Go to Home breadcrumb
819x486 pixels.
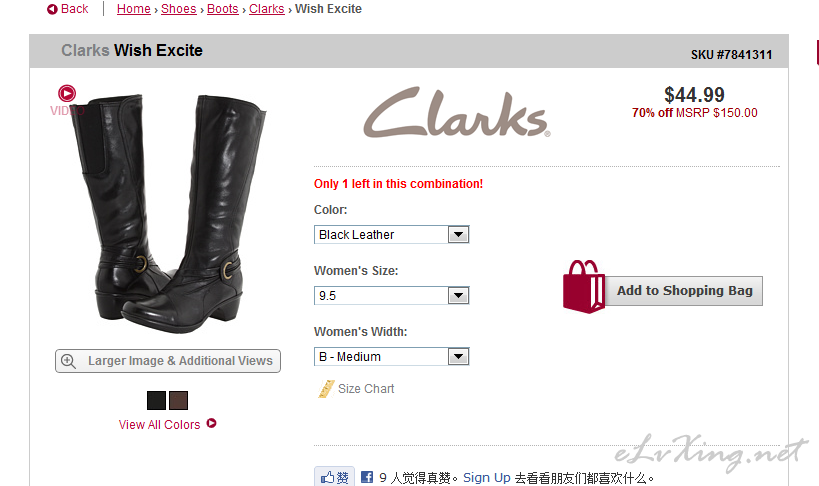point(134,9)
